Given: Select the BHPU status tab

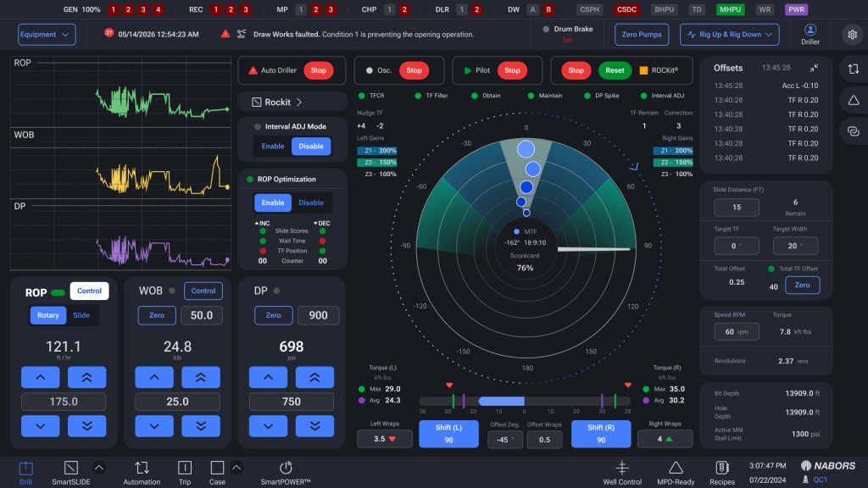Looking at the screenshot, I should click(x=664, y=9).
